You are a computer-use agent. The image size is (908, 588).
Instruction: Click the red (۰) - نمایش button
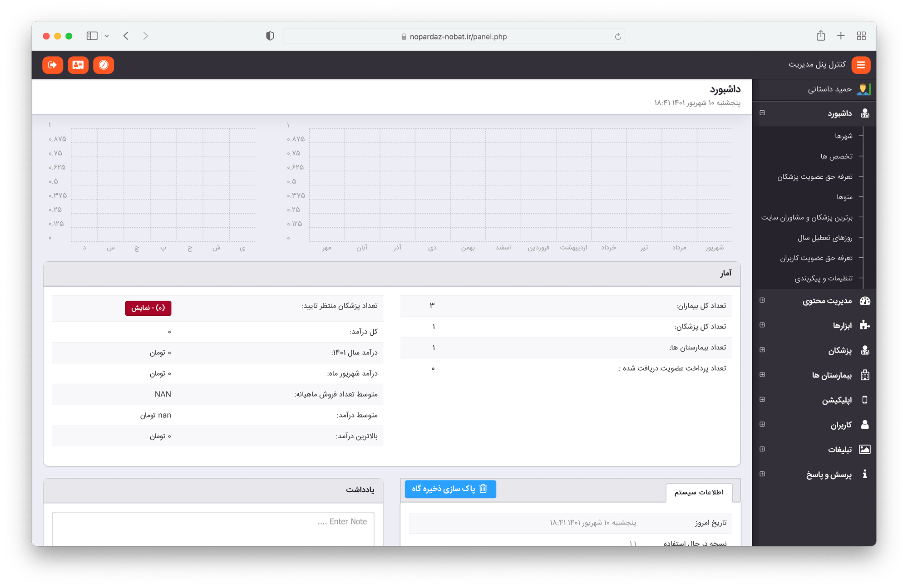pyautogui.click(x=148, y=308)
